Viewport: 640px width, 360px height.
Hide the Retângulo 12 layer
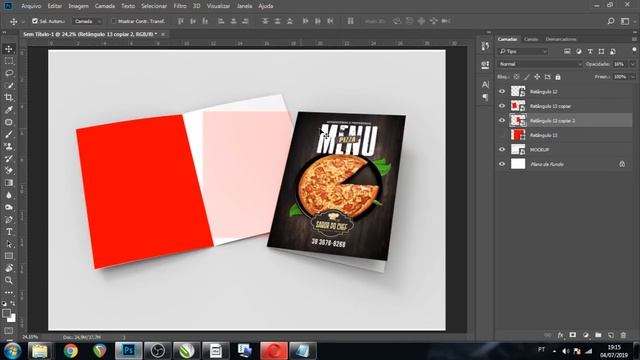pos(502,91)
